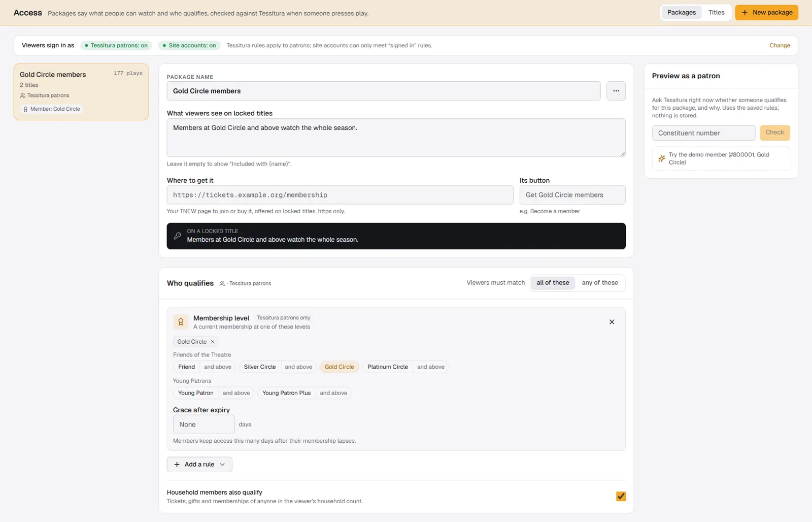This screenshot has height=522, width=812.
Task: Toggle the Young Patron Plus level
Action: point(286,393)
